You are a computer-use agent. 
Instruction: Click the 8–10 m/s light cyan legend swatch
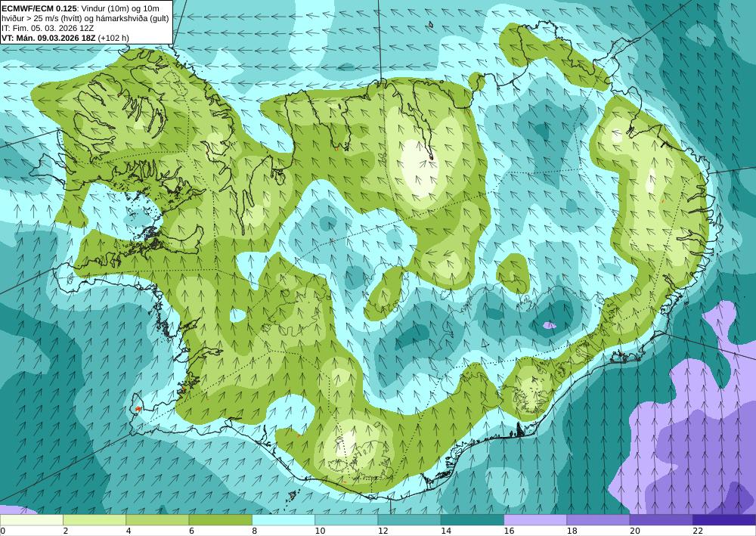tap(283, 520)
